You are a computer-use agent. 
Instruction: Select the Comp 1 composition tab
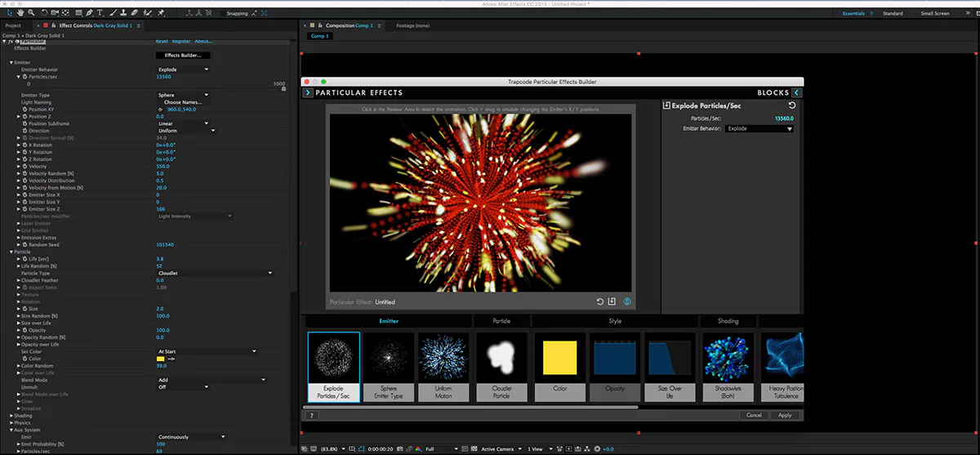319,36
